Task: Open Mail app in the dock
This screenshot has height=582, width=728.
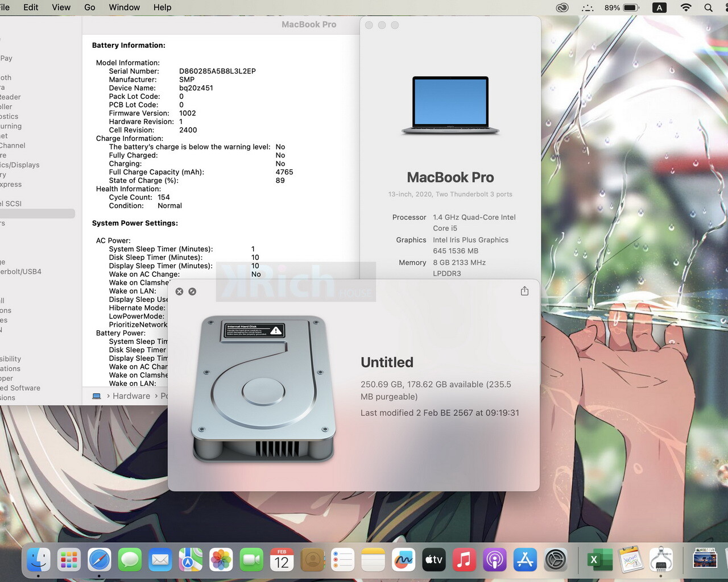Action: (160, 560)
